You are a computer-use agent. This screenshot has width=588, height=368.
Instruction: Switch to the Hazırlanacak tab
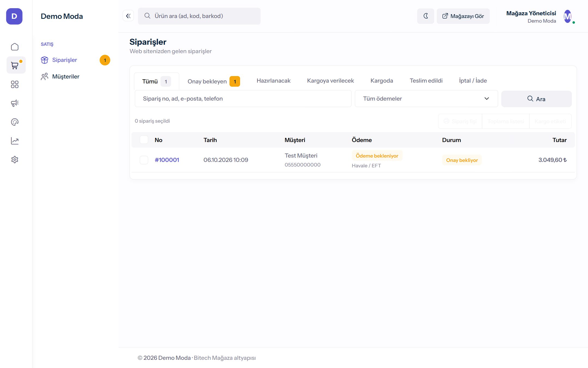point(274,81)
